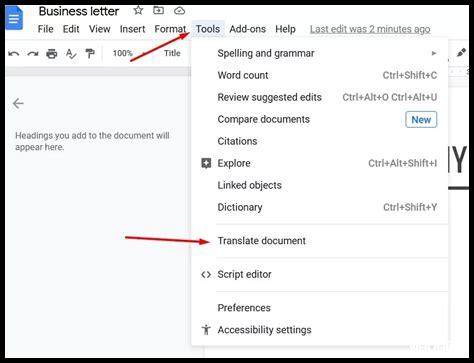
Task: Click the New badge button
Action: pos(421,119)
